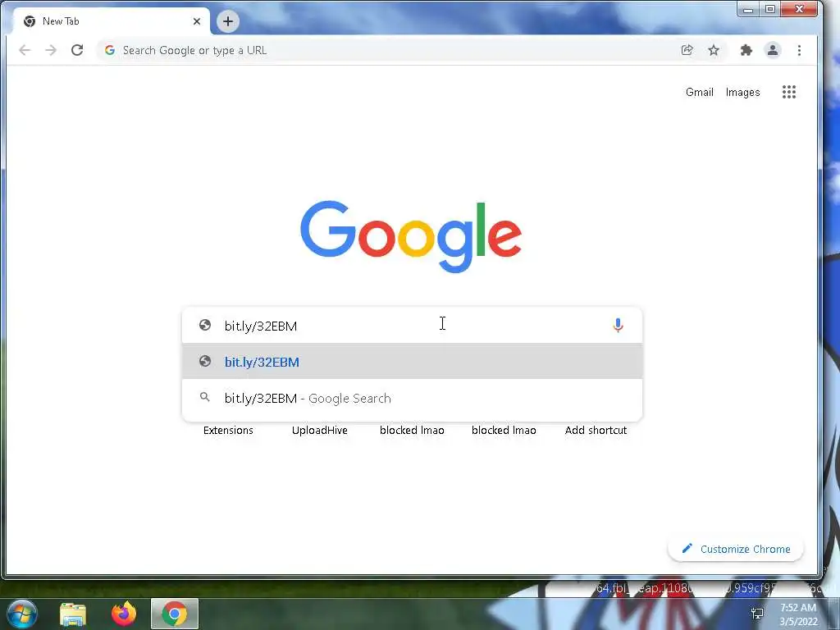Click the Chrome taskbar icon
This screenshot has height=630, width=840.
(175, 614)
